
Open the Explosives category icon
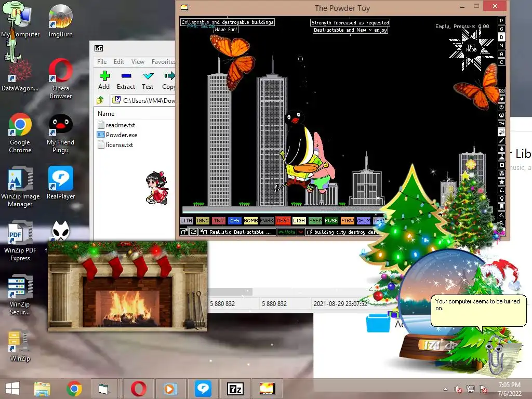coord(502,132)
